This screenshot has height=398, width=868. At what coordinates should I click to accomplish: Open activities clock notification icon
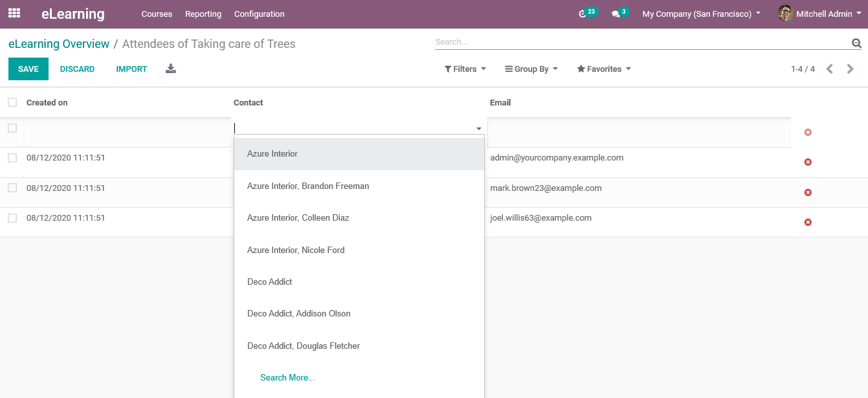click(583, 14)
